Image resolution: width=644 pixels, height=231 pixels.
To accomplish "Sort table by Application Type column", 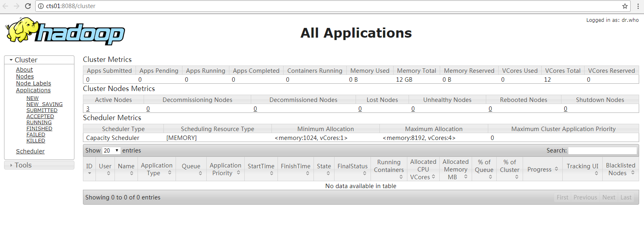I will click(157, 169).
